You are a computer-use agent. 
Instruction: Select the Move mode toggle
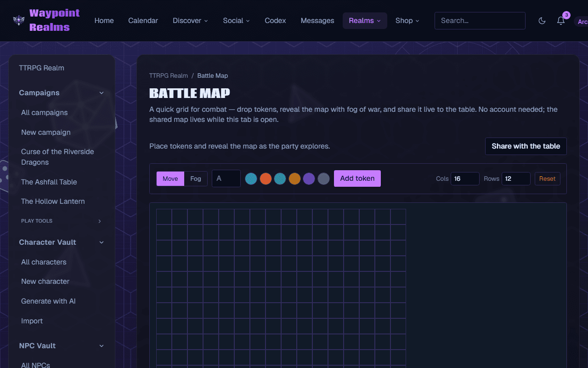[x=170, y=178]
